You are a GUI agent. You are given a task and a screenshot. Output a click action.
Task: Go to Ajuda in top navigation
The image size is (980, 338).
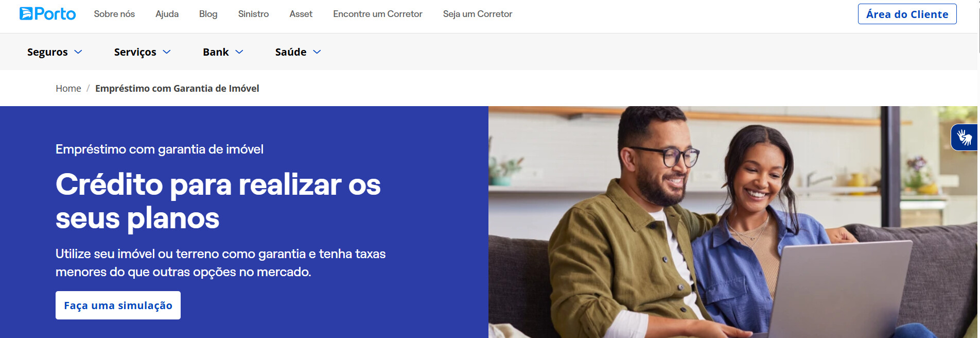pyautogui.click(x=167, y=14)
